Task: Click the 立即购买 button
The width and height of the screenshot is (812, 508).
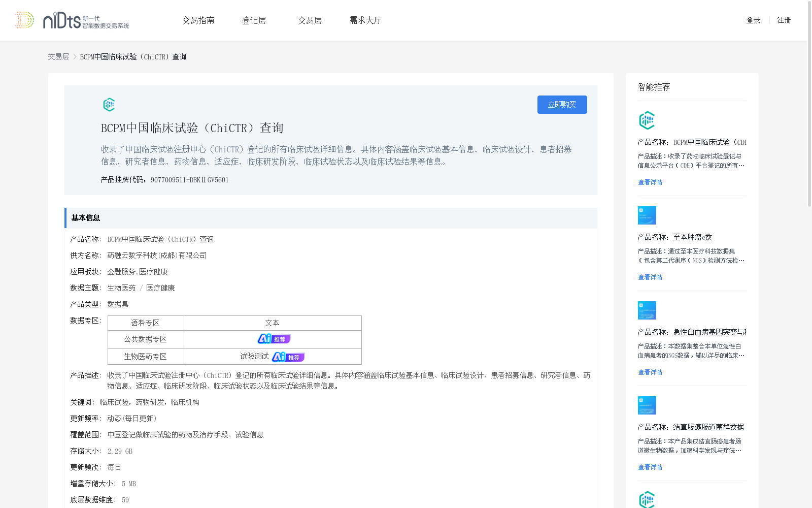Action: pyautogui.click(x=562, y=105)
